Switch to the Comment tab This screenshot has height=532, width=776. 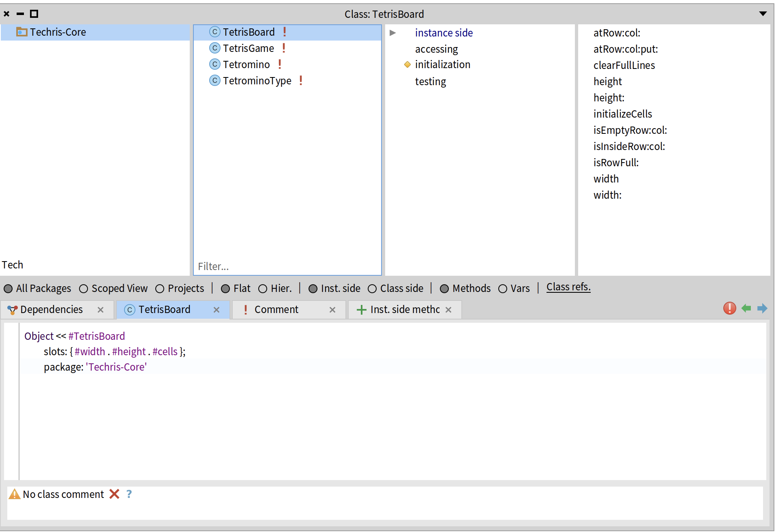click(x=276, y=310)
